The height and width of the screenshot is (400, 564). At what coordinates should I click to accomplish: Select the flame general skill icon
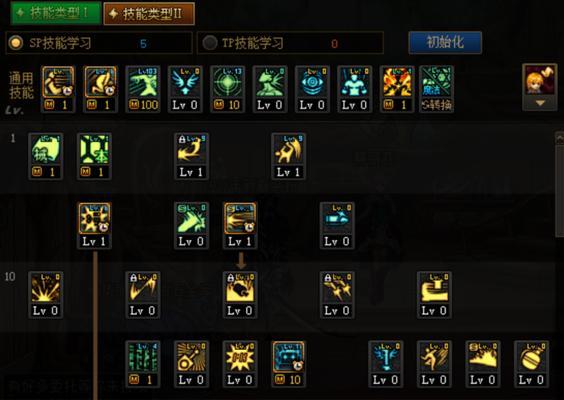coord(397,89)
